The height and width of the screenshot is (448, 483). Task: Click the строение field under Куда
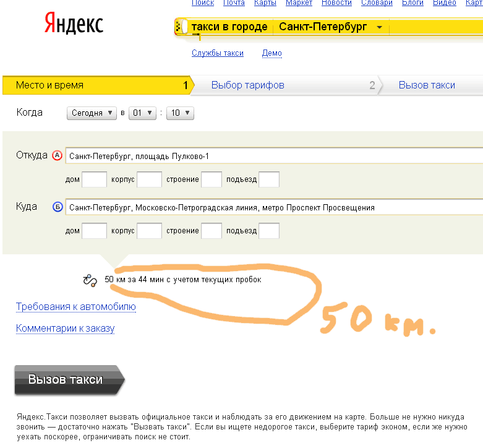(212, 231)
